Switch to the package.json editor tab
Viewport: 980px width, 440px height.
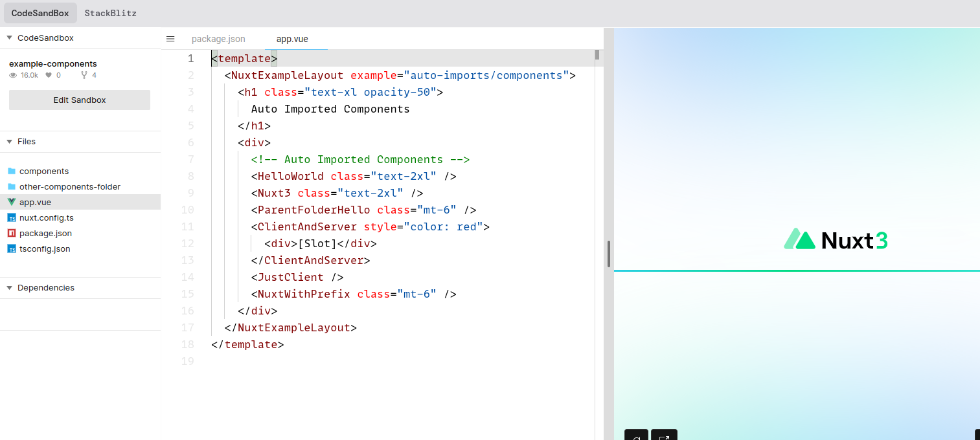(x=218, y=39)
